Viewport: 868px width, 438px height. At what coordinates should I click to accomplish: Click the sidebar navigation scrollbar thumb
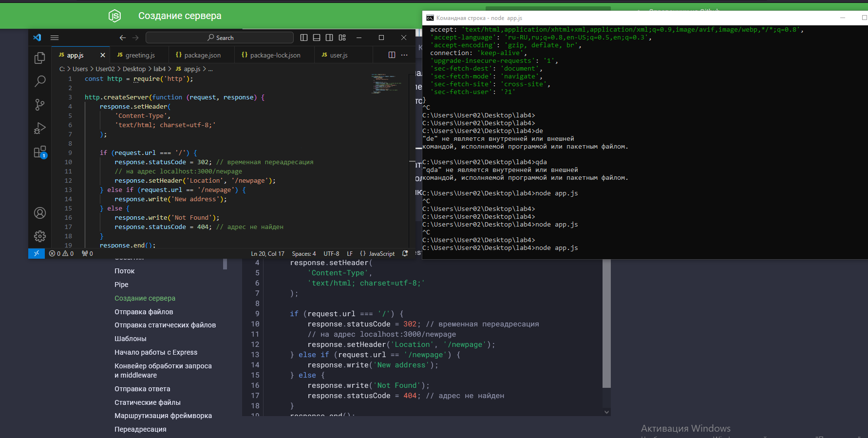(225, 264)
